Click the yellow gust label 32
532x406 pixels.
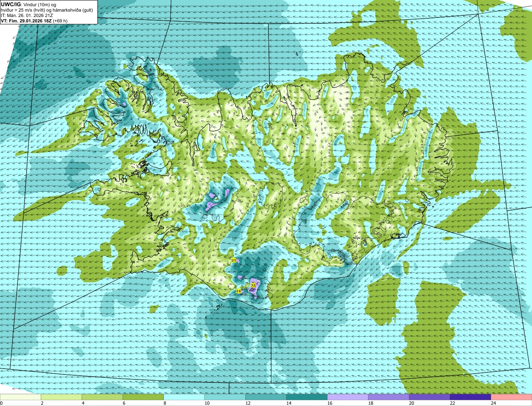click(x=253, y=285)
